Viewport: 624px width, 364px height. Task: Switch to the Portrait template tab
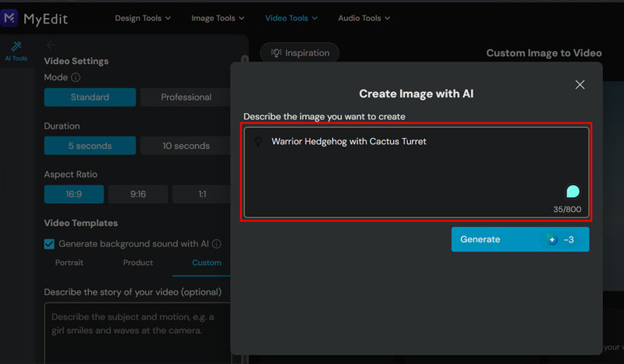point(69,263)
